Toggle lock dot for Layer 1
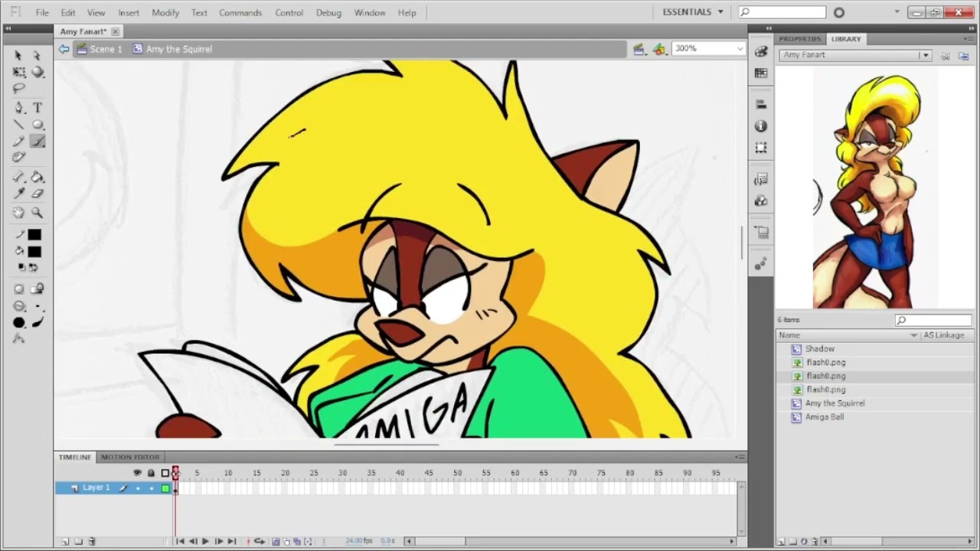This screenshot has height=551, width=980. click(151, 488)
